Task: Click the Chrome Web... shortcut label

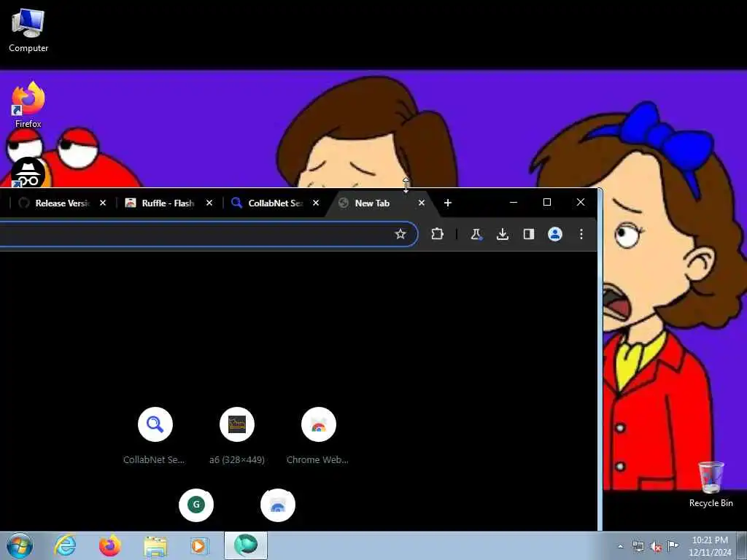Action: click(318, 460)
